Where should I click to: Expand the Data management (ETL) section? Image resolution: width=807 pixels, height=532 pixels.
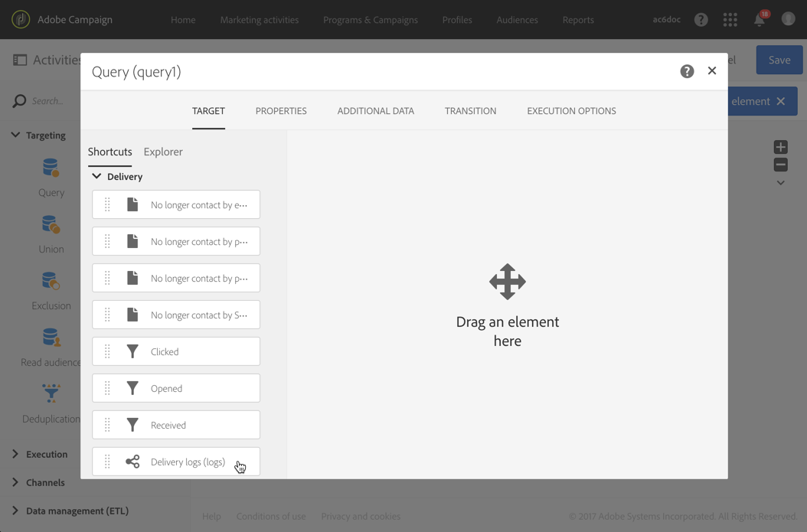click(15, 511)
